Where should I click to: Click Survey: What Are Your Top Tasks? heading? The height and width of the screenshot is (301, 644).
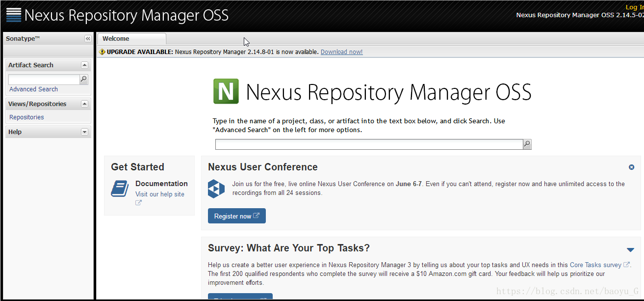pyautogui.click(x=289, y=248)
